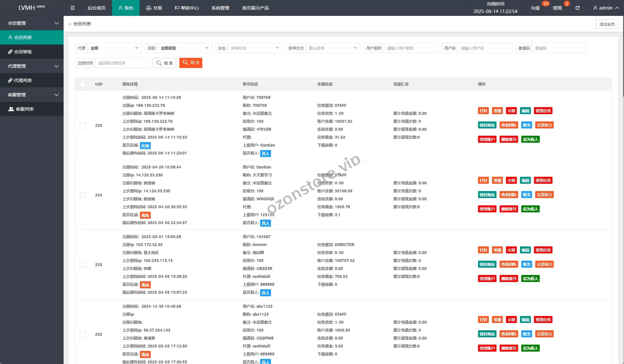624x364 pixels.
Task: Open the 状态 status dropdown
Action: pyautogui.click(x=255, y=48)
